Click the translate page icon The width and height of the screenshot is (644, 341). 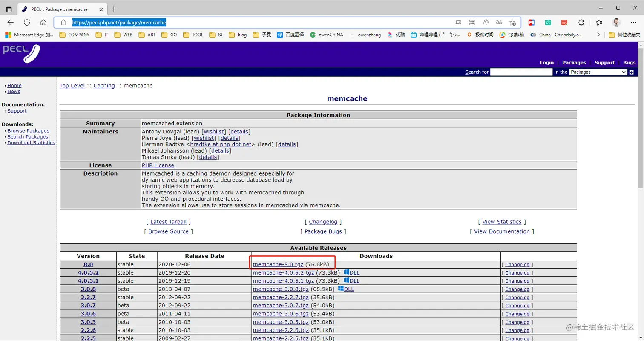[499, 23]
